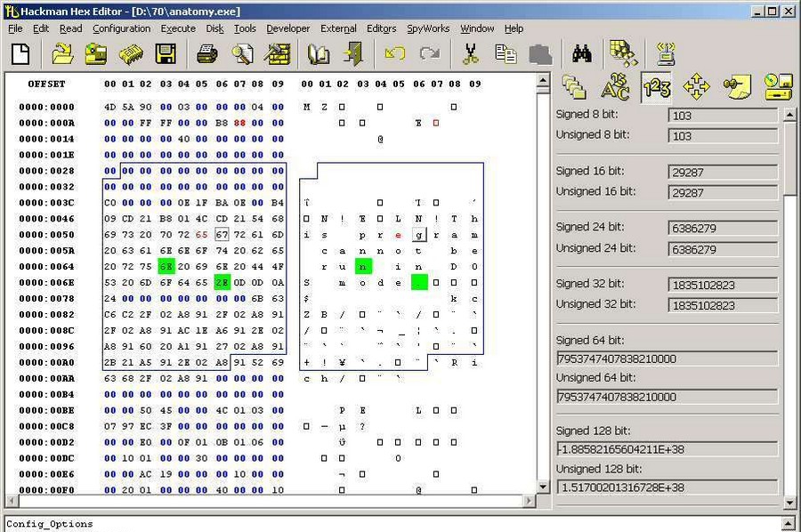
Task: Click the floppy disk Save icon
Action: click(x=166, y=54)
